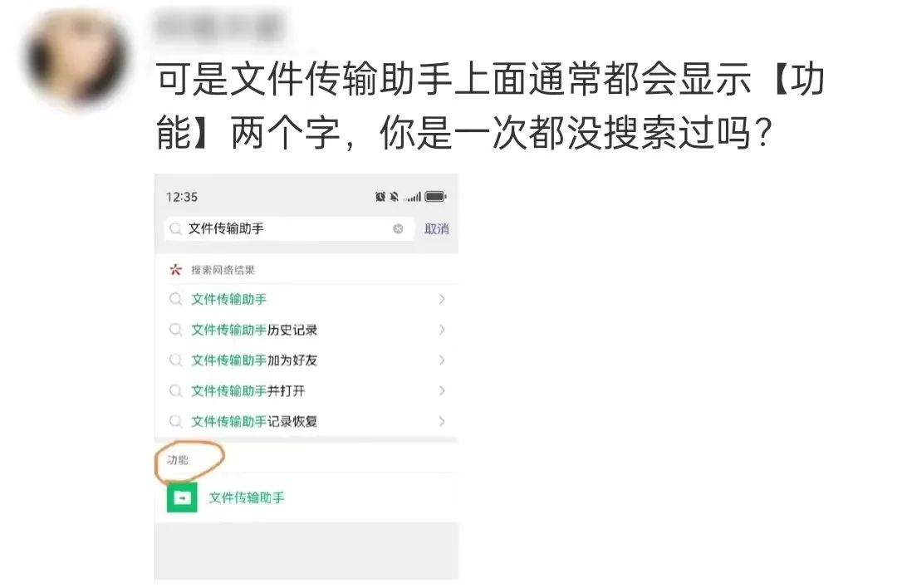Screen dimensions: 897x588
Task: Click the battery icon in status bar
Action: coord(435,197)
